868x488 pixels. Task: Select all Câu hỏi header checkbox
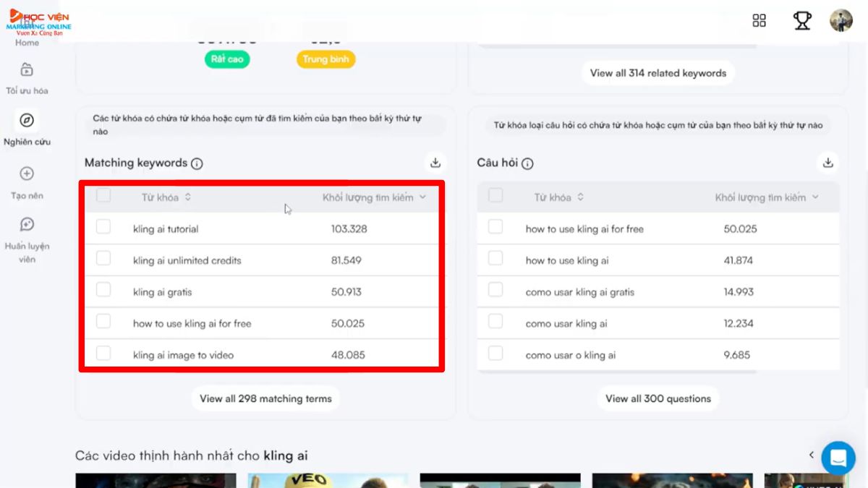495,195
